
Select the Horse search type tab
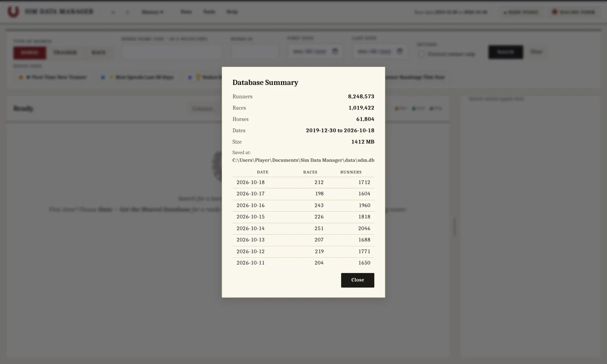[30, 53]
